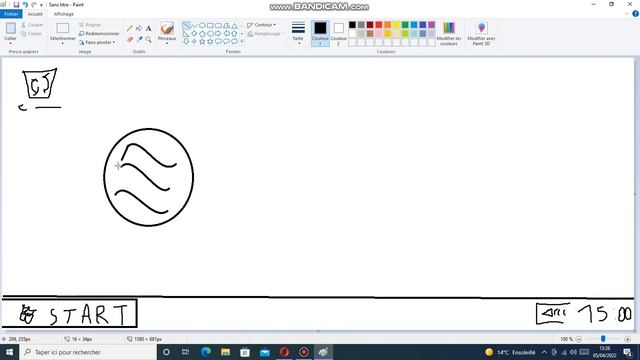Choose the Pentagon shape
This screenshot has height=360, width=640.
click(202, 33)
